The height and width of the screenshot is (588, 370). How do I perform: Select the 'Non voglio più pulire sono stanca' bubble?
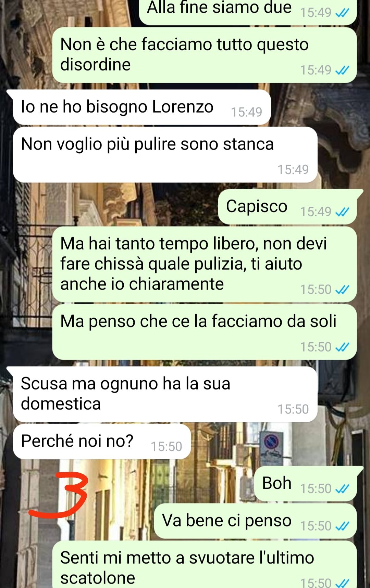tap(165, 155)
